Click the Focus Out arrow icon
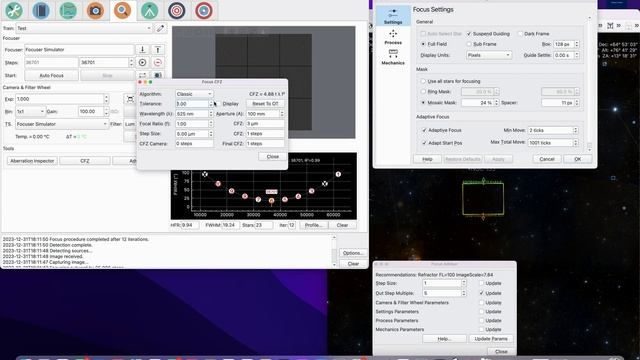This screenshot has height=360, width=640. tap(158, 50)
